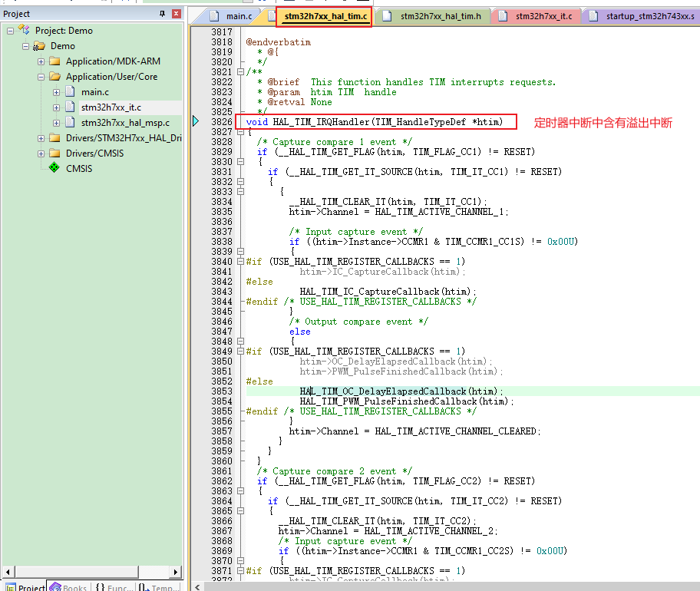This screenshot has height=591, width=700.
Task: Switch to the Functions bottom tab
Action: click(x=114, y=586)
